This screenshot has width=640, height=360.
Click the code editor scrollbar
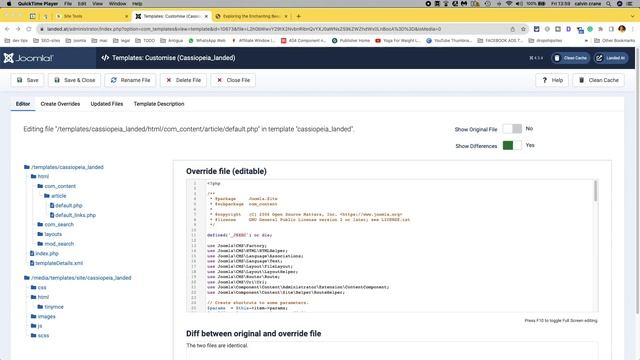pyautogui.click(x=596, y=191)
